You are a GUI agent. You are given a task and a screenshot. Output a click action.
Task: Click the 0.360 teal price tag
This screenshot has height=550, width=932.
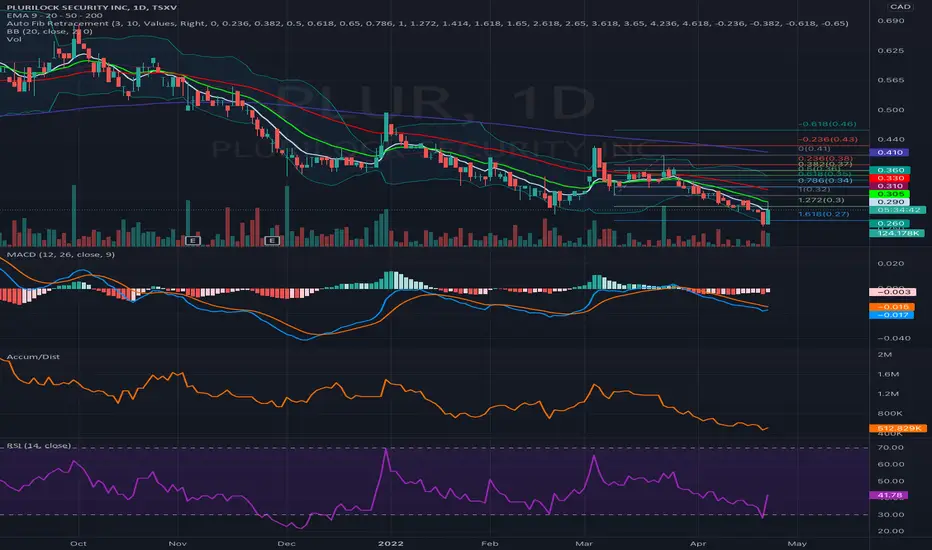pyautogui.click(x=890, y=170)
